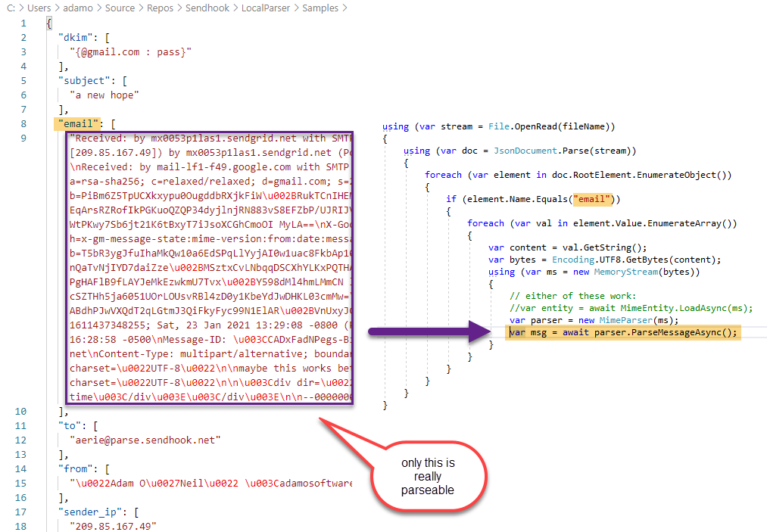Click the "only this is really parseable" callout
767x532 pixels.
click(x=429, y=475)
